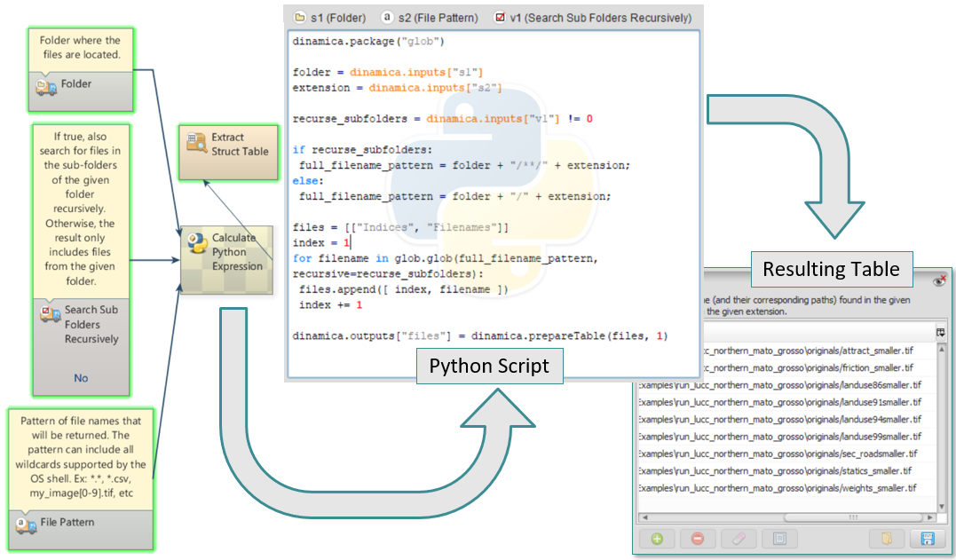Select the Calculate Python Expression node icon
Viewport: 956px width, 560px height.
(x=196, y=244)
